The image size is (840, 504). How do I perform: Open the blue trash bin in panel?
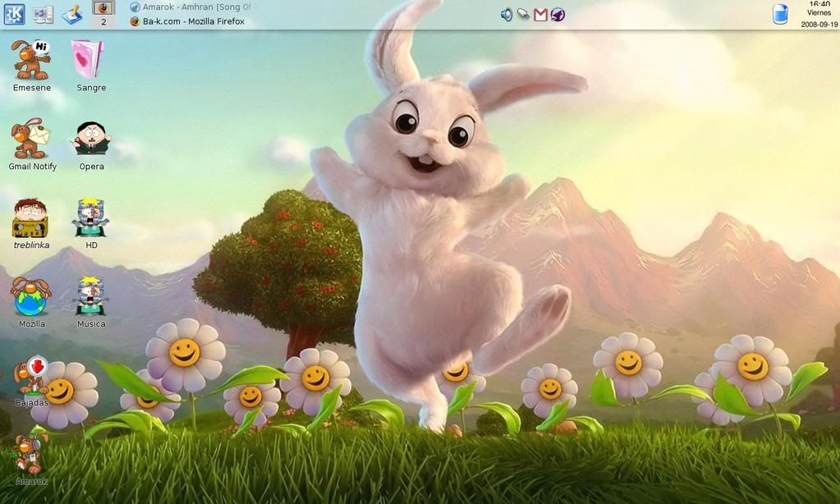pyautogui.click(x=780, y=14)
